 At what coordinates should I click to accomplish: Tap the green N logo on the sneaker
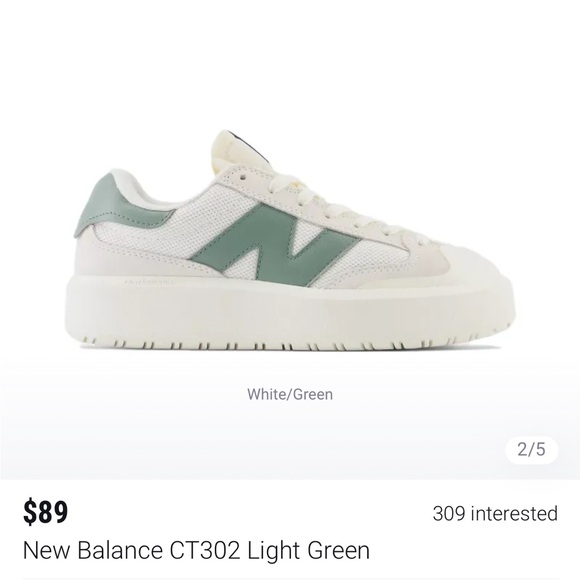click(276, 244)
